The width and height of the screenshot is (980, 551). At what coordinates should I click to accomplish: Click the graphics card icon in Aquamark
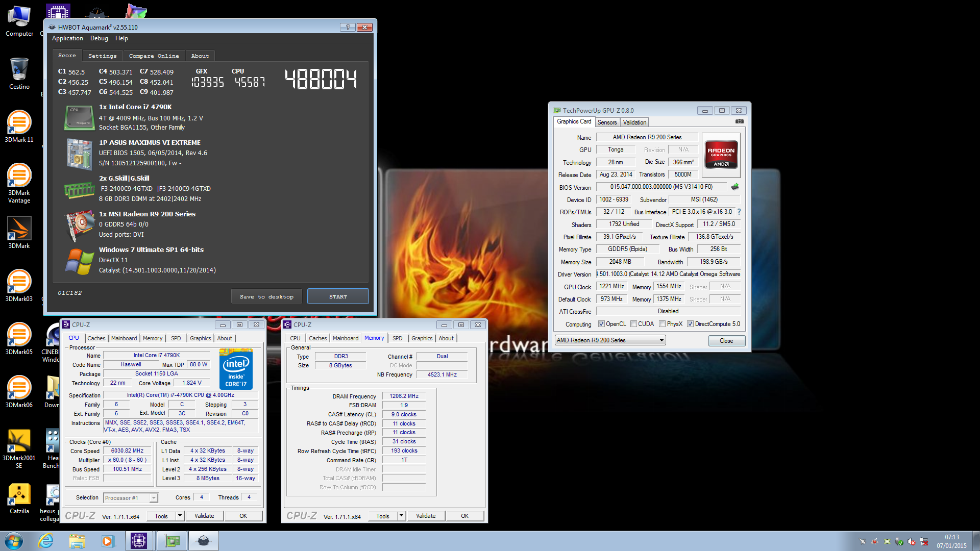[80, 226]
